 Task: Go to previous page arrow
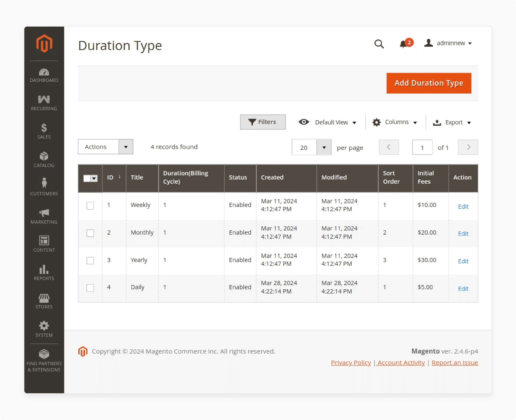tap(389, 147)
